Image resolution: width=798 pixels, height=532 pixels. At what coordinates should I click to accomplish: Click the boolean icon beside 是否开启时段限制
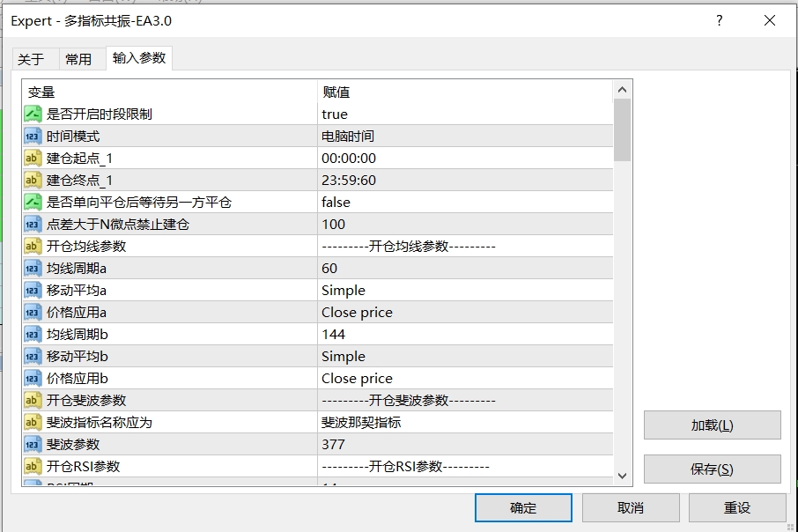pos(33,115)
